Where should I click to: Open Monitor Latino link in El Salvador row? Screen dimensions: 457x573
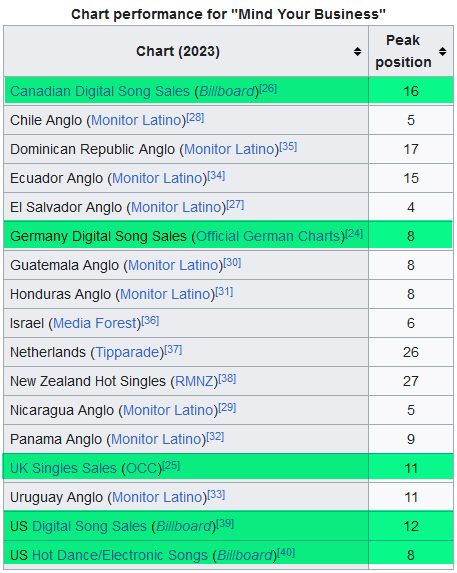[x=176, y=208]
